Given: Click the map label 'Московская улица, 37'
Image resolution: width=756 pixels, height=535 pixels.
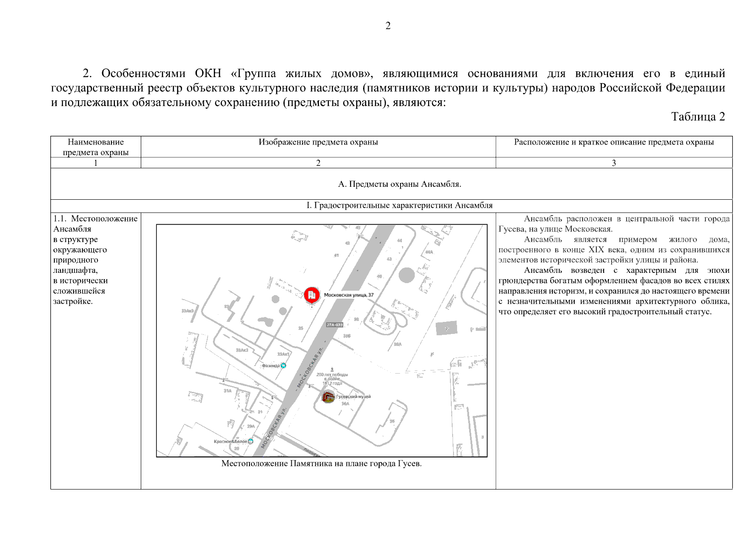Looking at the screenshot, I should [348, 295].
